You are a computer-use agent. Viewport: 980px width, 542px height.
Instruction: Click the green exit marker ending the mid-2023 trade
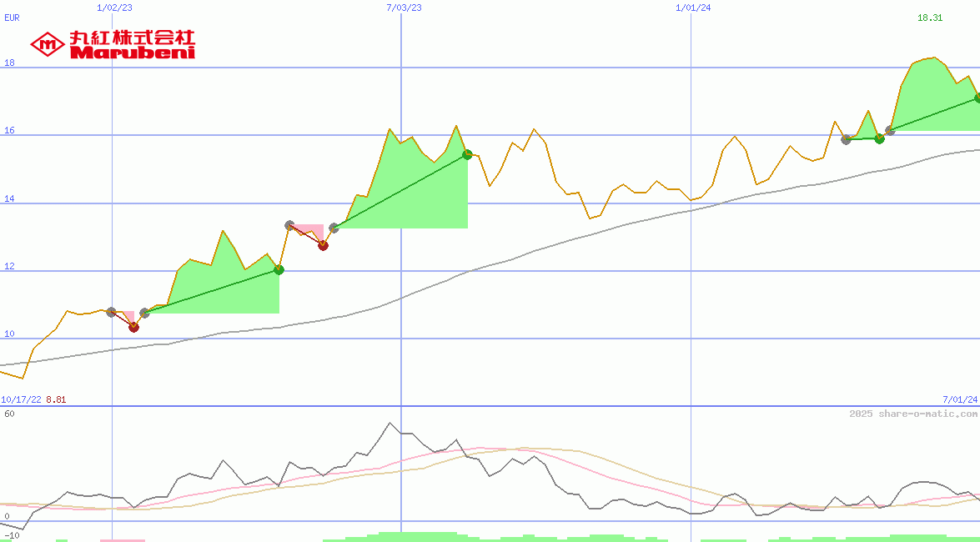467,154
